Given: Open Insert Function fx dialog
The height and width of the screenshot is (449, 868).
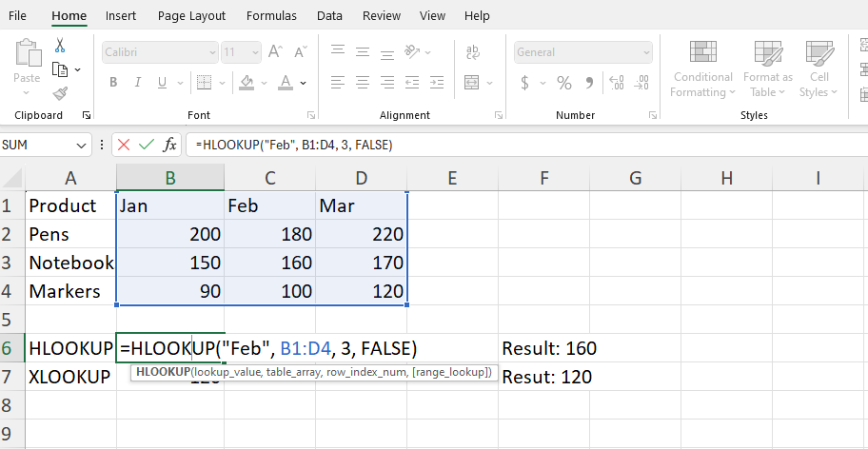Looking at the screenshot, I should pyautogui.click(x=169, y=145).
